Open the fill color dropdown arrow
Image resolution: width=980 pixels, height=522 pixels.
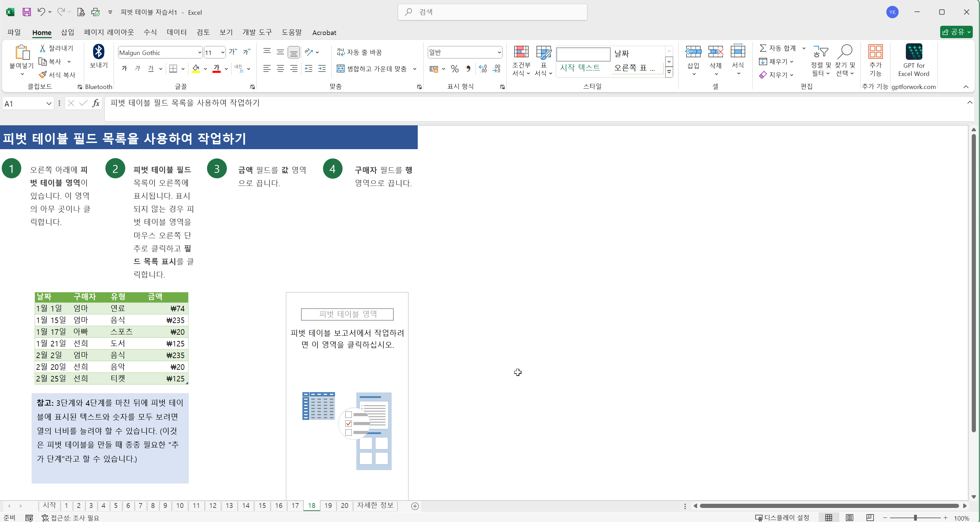[x=205, y=69]
